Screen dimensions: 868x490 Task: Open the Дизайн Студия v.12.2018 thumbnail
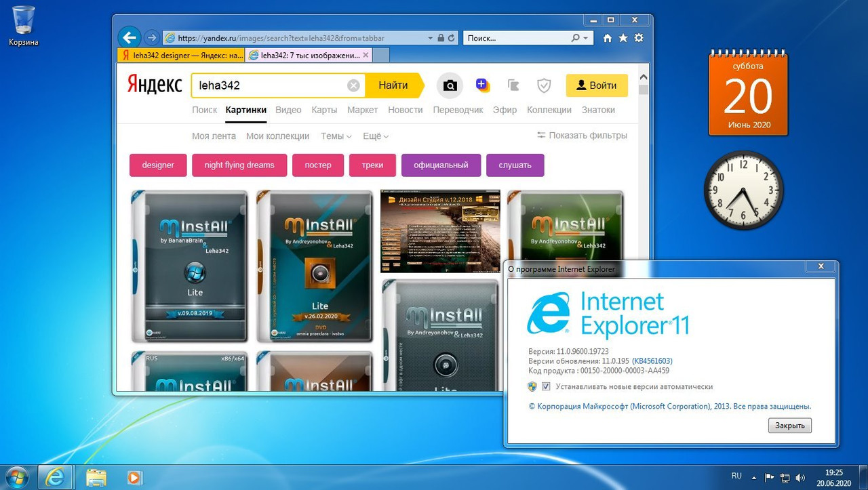pyautogui.click(x=440, y=231)
